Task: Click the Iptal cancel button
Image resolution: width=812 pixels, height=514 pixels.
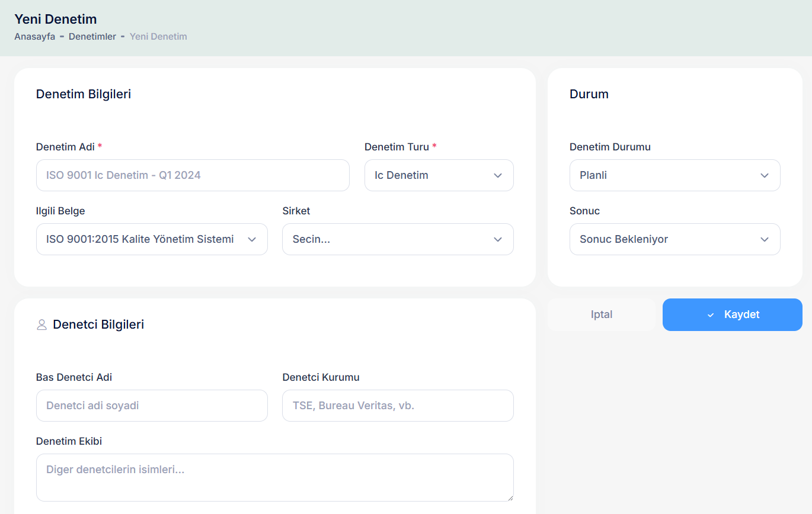Action: [602, 314]
